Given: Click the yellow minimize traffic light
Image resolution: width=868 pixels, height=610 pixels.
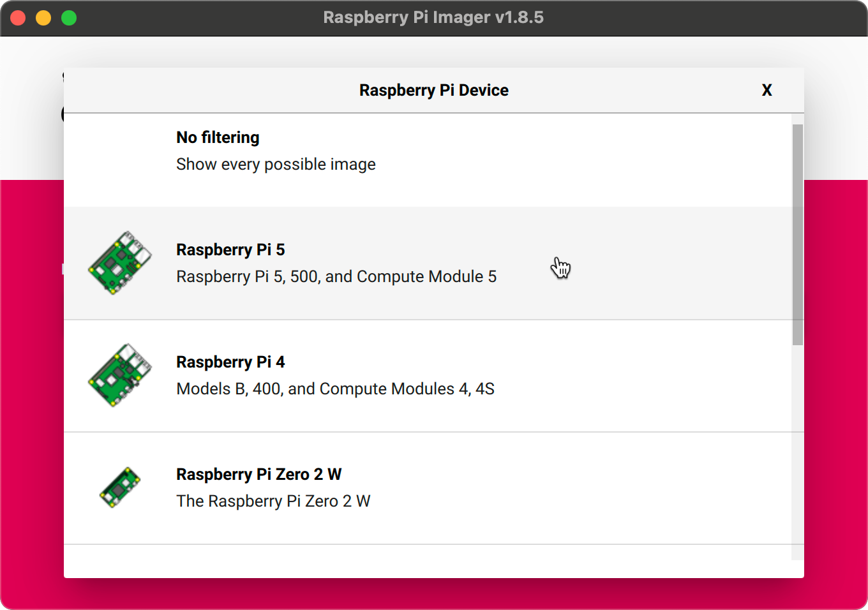Looking at the screenshot, I should (x=43, y=17).
